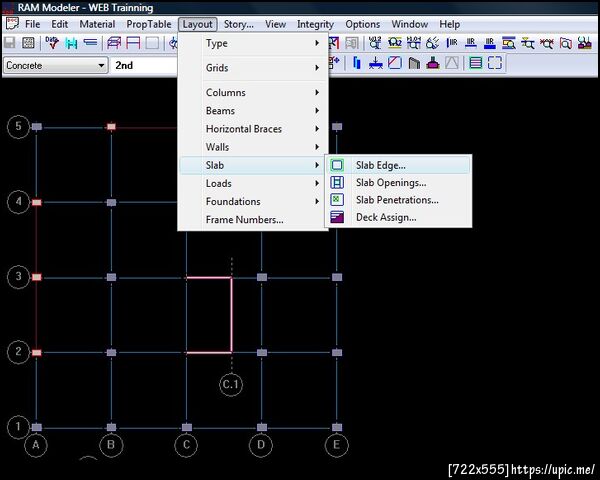The image size is (600, 480).
Task: Click grid bubble E at bottom
Action: click(336, 445)
